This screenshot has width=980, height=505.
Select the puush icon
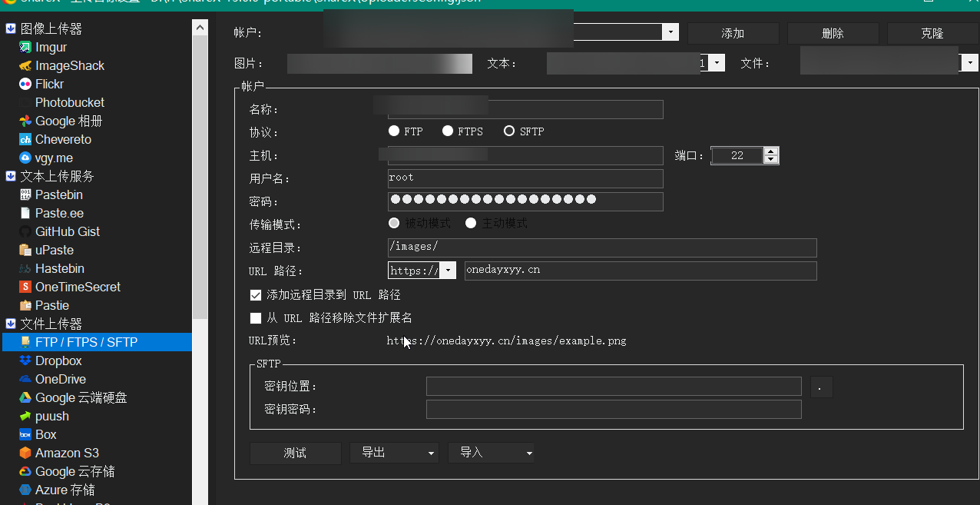pos(25,417)
